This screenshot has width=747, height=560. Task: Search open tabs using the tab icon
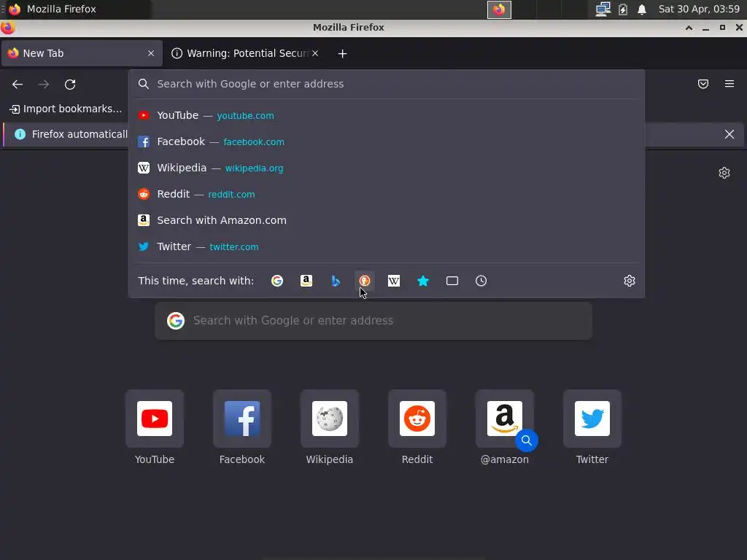pos(452,281)
